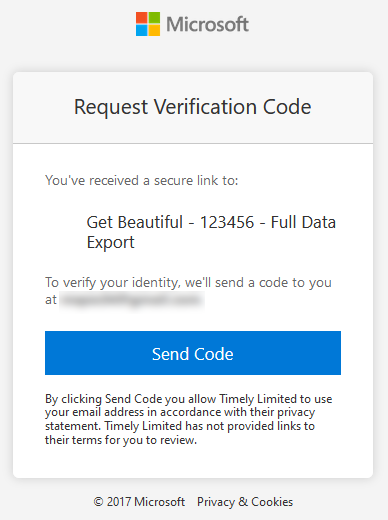
Task: Select the © 2017 Microsoft footer text
Action: [139, 502]
